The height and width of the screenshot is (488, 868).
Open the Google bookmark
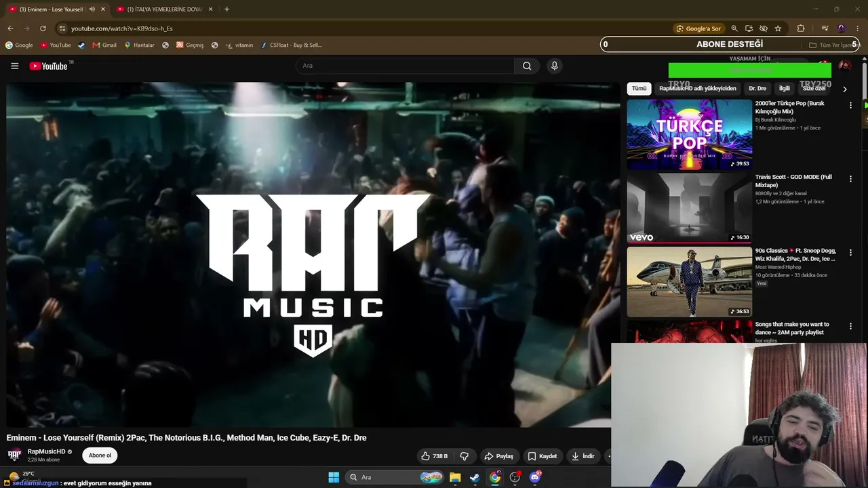[19, 45]
